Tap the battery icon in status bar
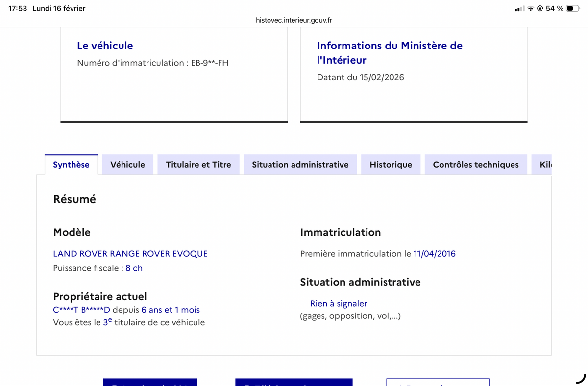 573,8
